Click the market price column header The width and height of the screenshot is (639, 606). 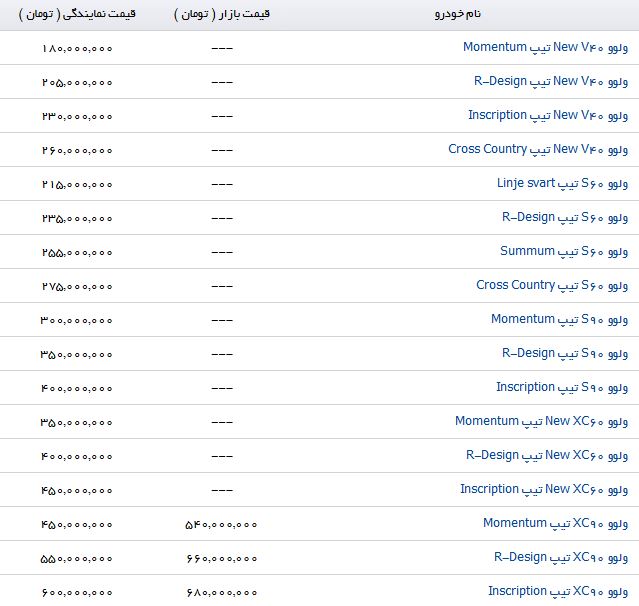[x=222, y=14]
